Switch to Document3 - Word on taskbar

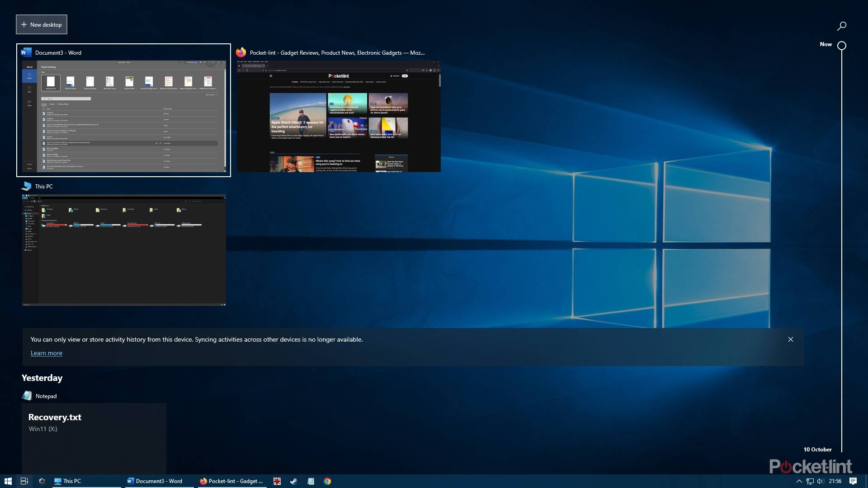click(159, 481)
